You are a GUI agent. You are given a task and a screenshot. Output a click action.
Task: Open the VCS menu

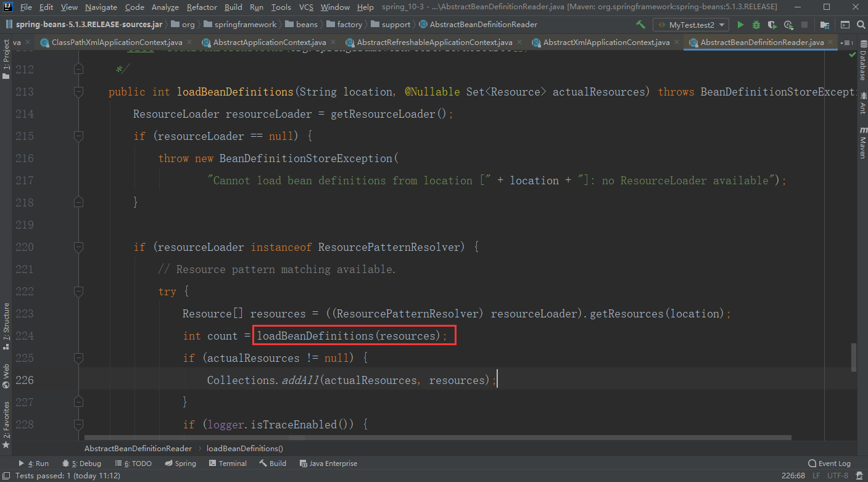(x=306, y=7)
